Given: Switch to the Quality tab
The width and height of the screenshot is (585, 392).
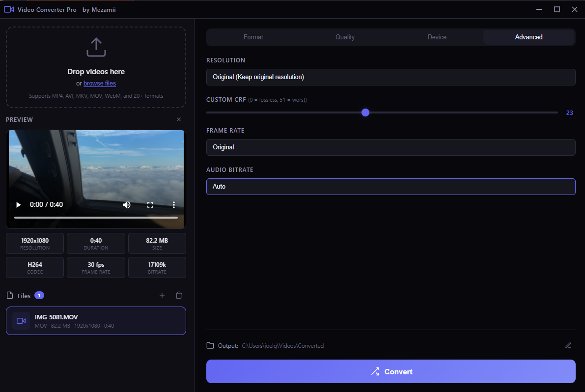Looking at the screenshot, I should pos(345,37).
